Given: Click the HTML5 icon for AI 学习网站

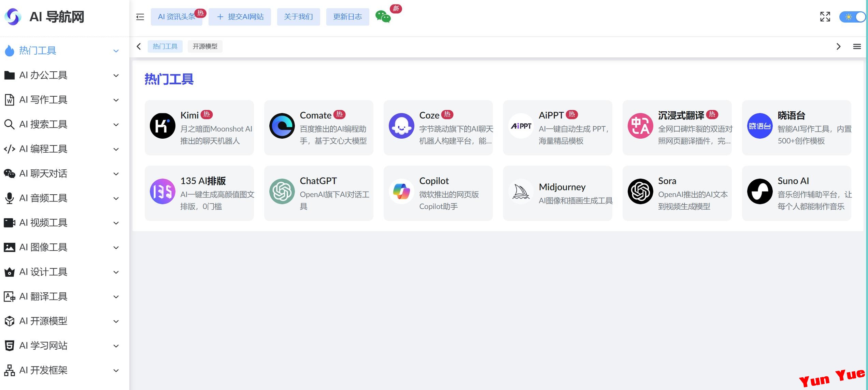Looking at the screenshot, I should pyautogui.click(x=10, y=346).
